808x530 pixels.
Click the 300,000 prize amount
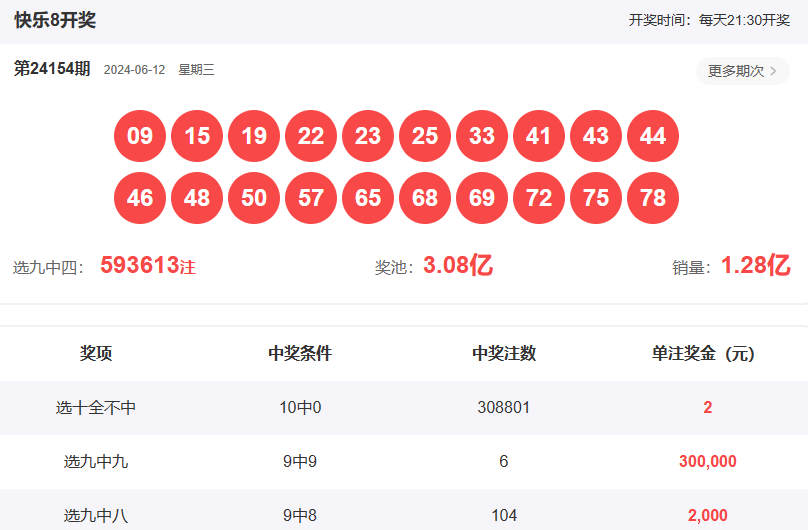point(707,461)
